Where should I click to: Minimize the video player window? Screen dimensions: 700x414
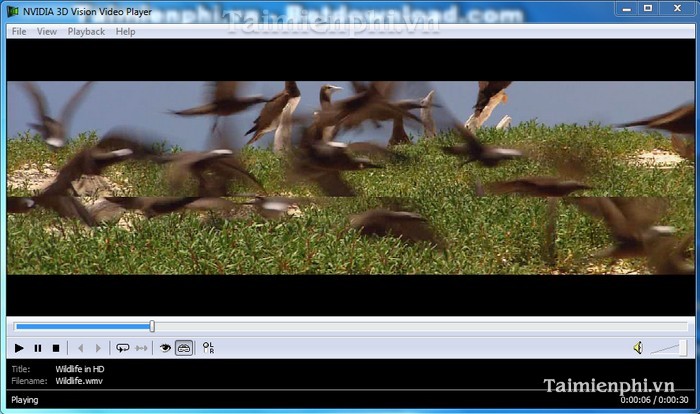(627, 8)
